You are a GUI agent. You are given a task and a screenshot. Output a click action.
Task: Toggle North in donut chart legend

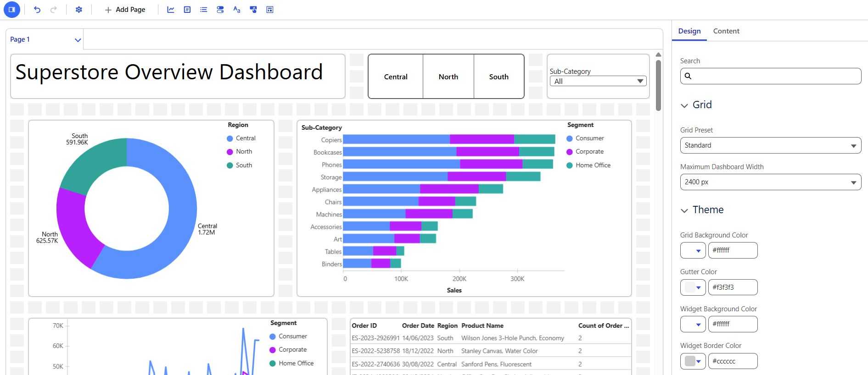tap(239, 152)
